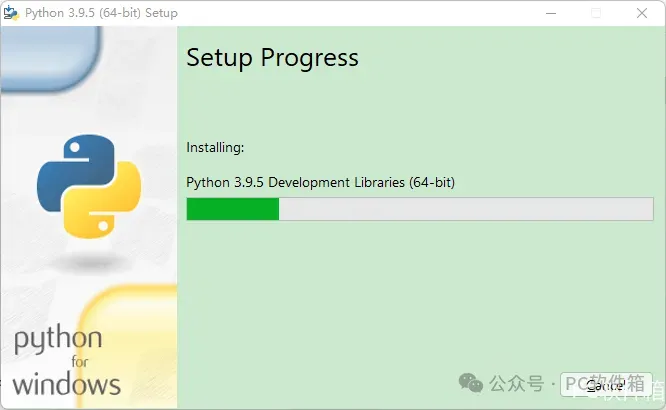Click the "windows" word in side banner
This screenshot has height=410, width=666.
[x=66, y=382]
